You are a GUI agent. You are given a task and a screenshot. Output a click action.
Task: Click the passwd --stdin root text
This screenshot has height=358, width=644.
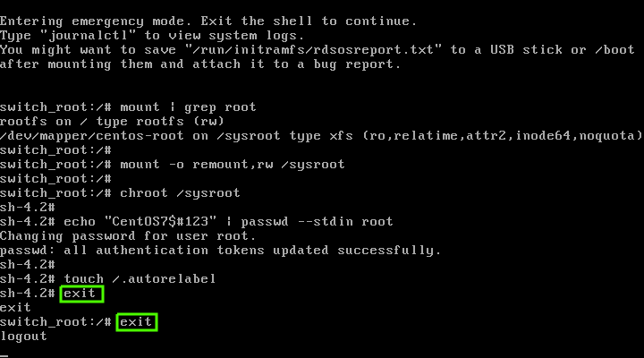[317, 222]
